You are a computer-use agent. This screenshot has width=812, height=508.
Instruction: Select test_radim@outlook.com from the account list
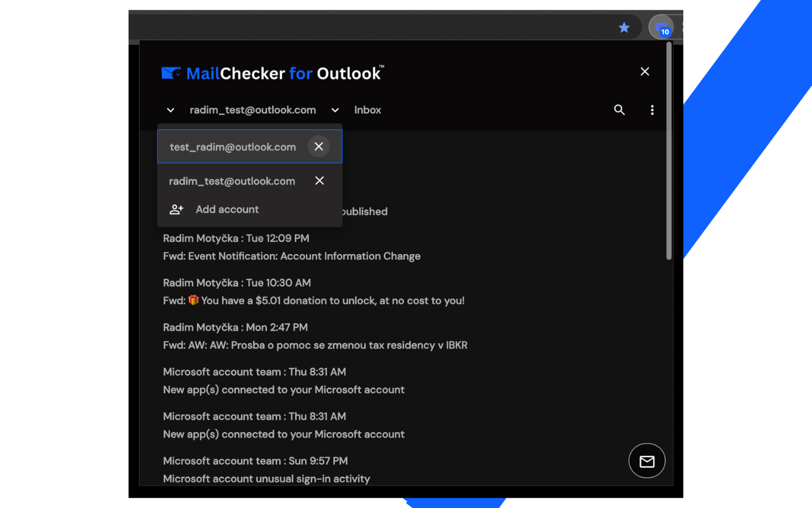(232, 146)
